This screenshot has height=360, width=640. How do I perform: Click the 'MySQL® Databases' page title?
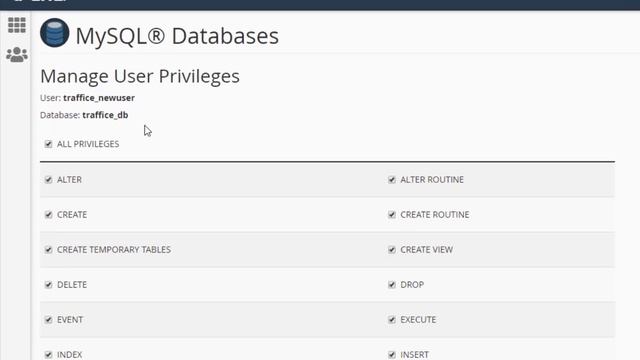coord(177,36)
